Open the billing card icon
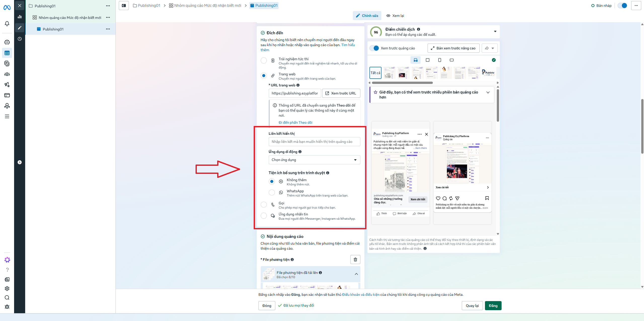644x321 pixels. click(7, 95)
